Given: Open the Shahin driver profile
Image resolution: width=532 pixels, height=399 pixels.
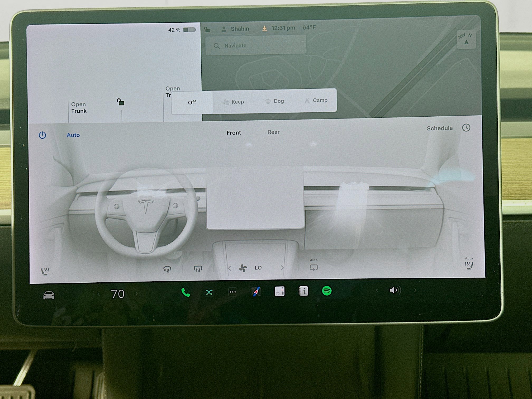Looking at the screenshot, I should (x=235, y=29).
